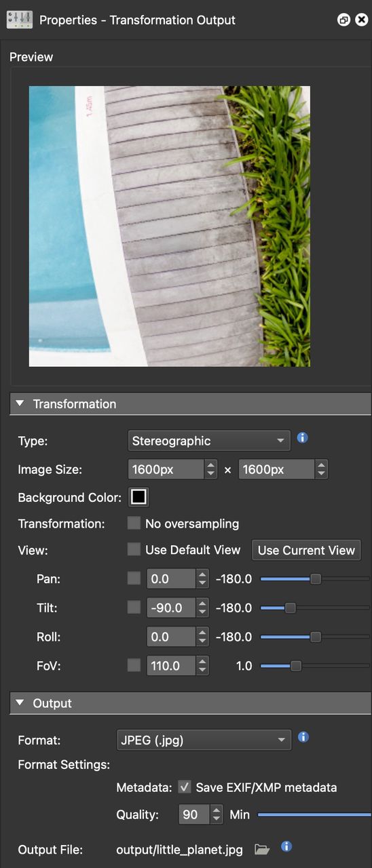Click the Roll value field
Image resolution: width=372 pixels, height=868 pixels.
point(171,637)
